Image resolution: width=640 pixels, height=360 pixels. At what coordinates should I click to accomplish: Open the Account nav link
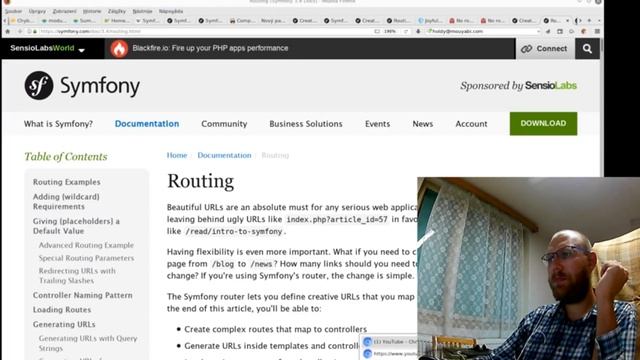[x=471, y=124]
